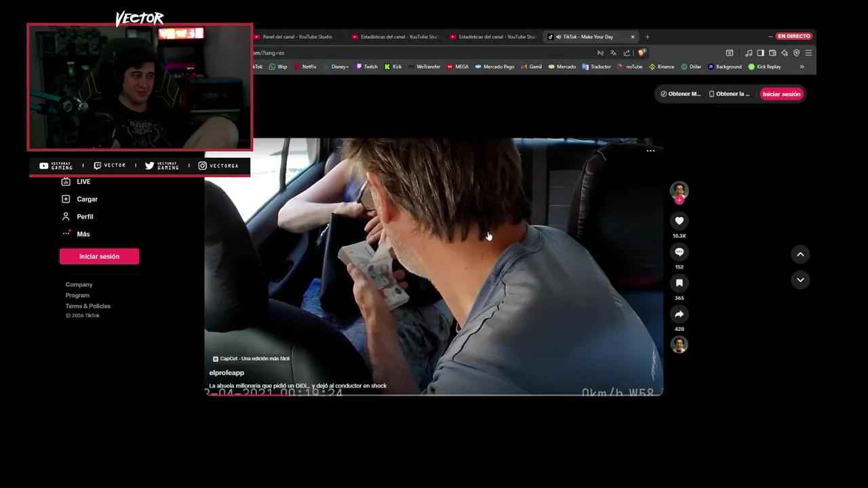
Task: Select the TikTok - Make Your Day tab
Action: pos(587,37)
